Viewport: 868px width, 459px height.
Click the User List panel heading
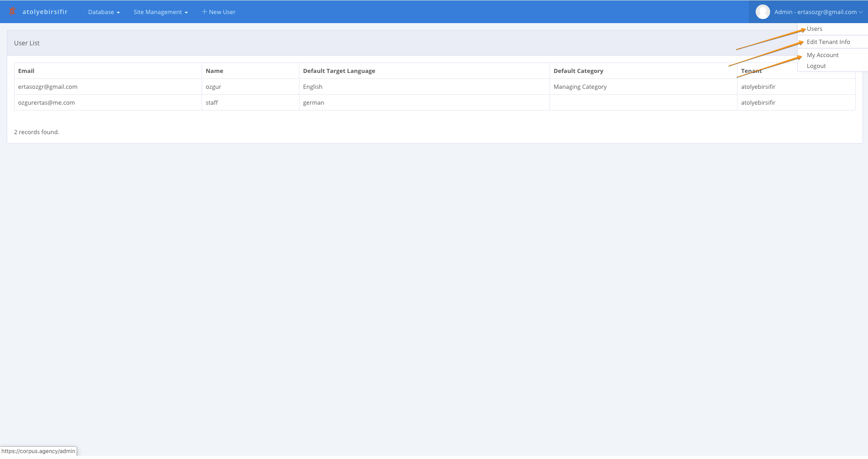pos(27,43)
